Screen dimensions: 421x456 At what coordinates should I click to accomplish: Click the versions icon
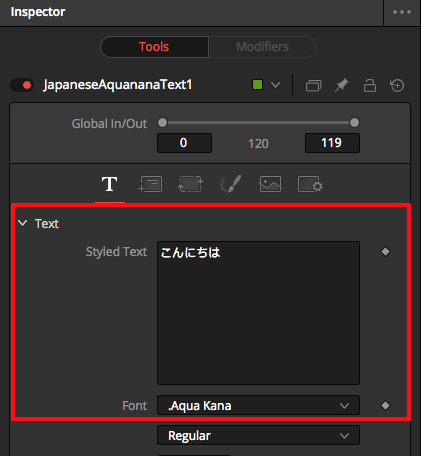314,86
